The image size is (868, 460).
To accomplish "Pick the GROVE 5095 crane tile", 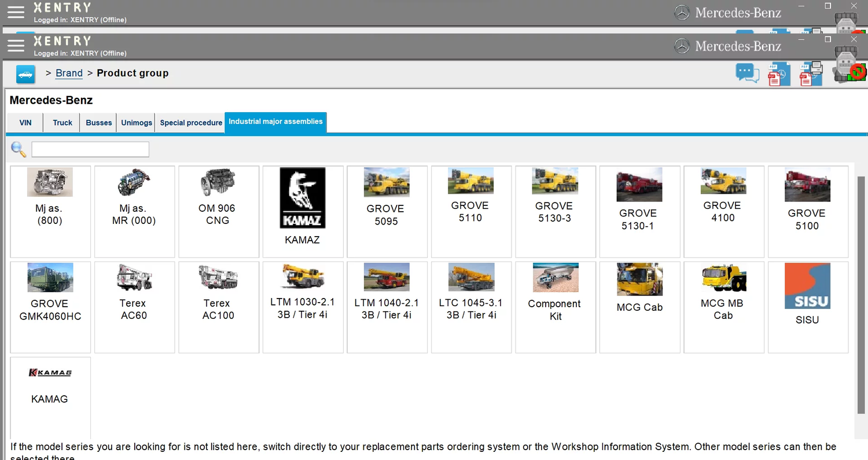I will (387, 211).
